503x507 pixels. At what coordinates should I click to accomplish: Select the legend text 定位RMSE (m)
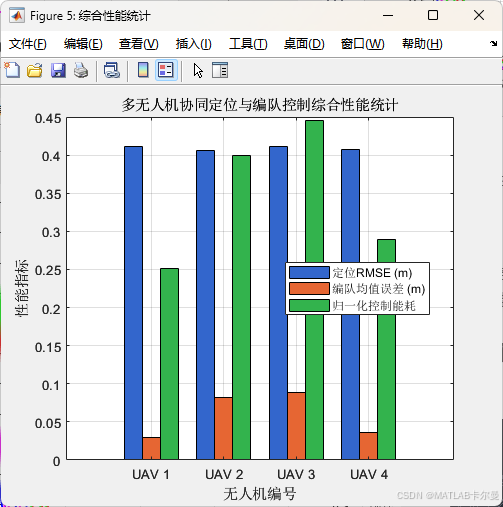click(x=372, y=273)
